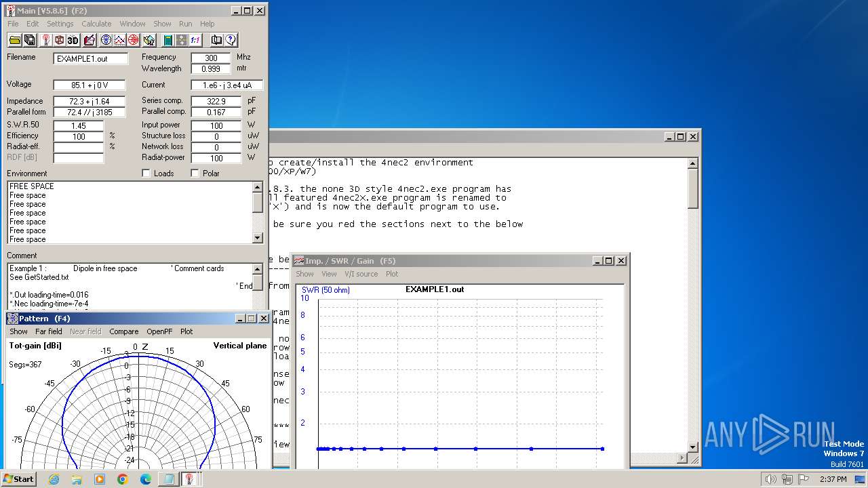Click the network tray icon

(787, 479)
